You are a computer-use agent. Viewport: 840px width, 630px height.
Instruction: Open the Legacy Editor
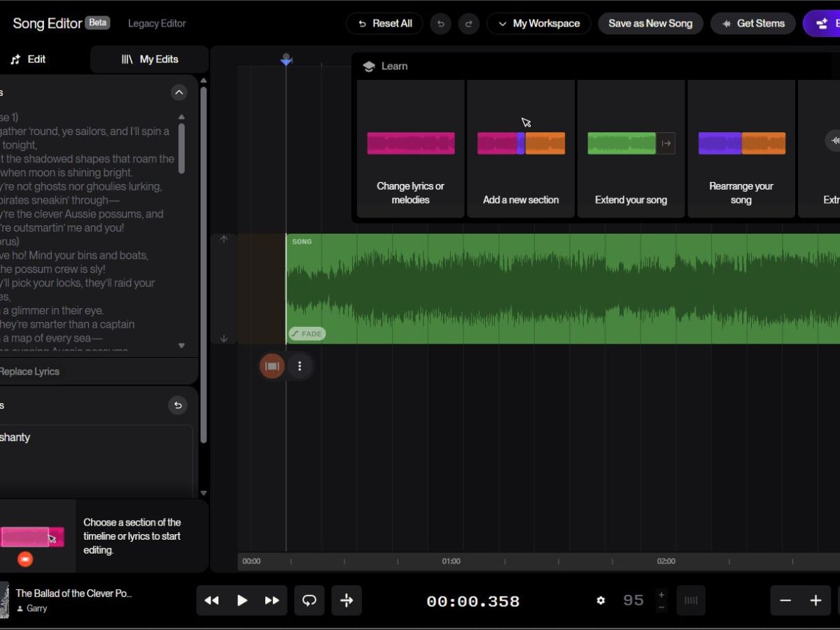pyautogui.click(x=157, y=23)
